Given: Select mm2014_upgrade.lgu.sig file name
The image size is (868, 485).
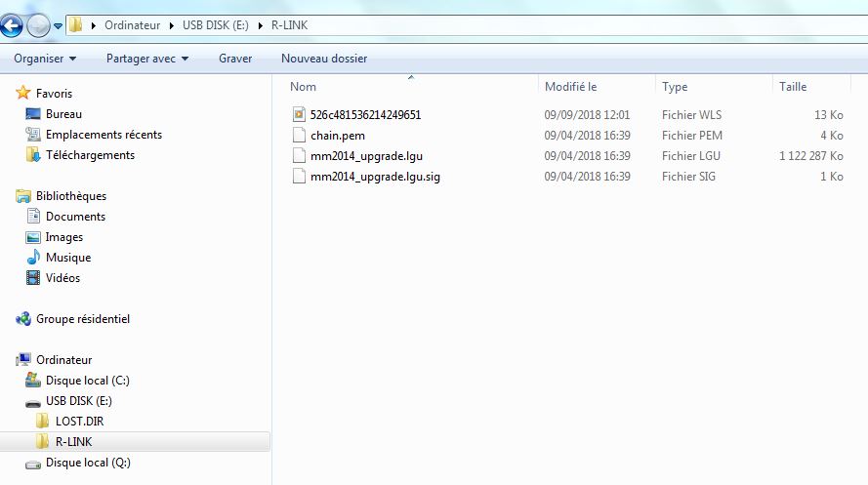Looking at the screenshot, I should coord(375,177).
